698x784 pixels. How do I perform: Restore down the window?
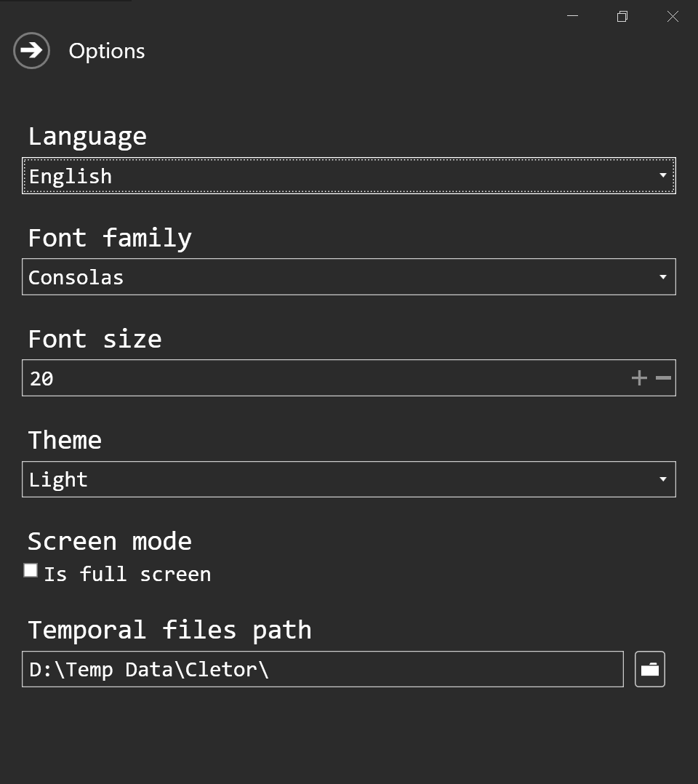622,16
